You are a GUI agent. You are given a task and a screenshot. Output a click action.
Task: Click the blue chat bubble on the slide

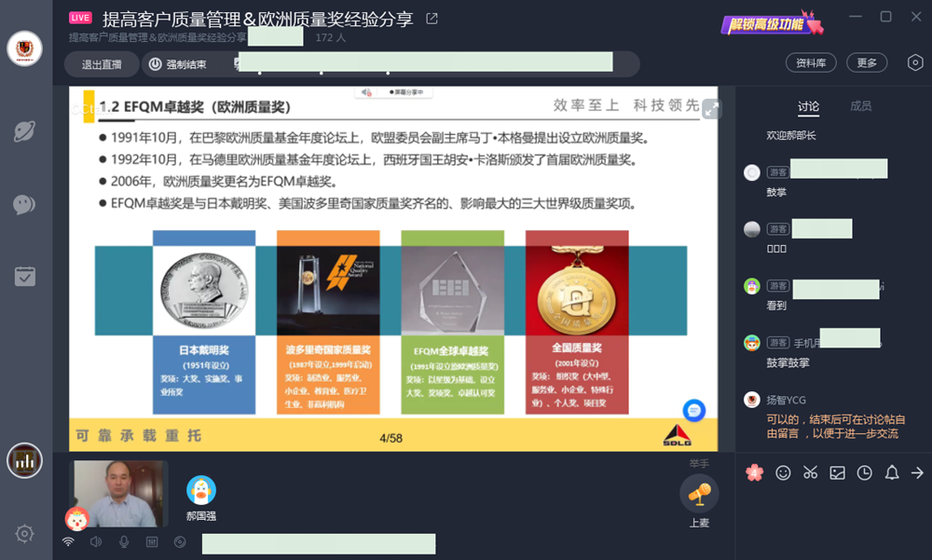tap(693, 410)
